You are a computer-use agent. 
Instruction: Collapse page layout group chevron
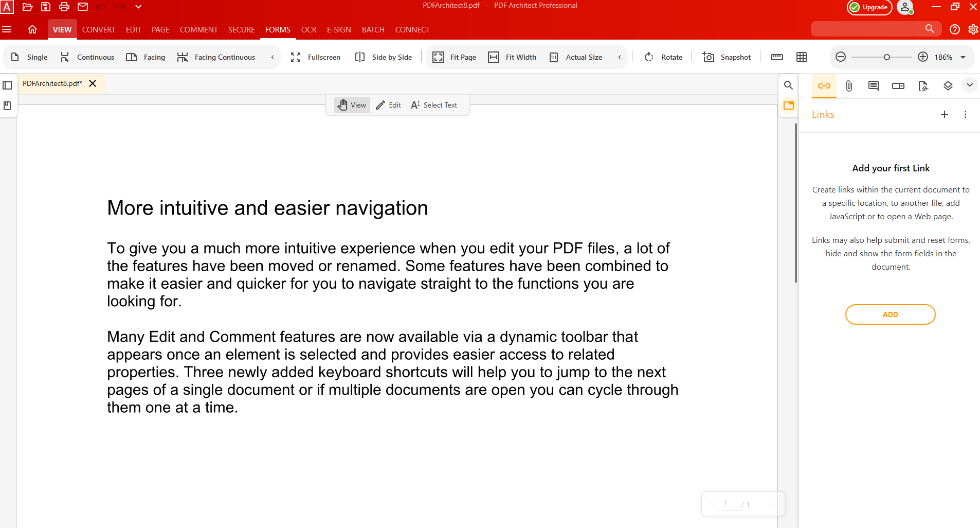273,57
